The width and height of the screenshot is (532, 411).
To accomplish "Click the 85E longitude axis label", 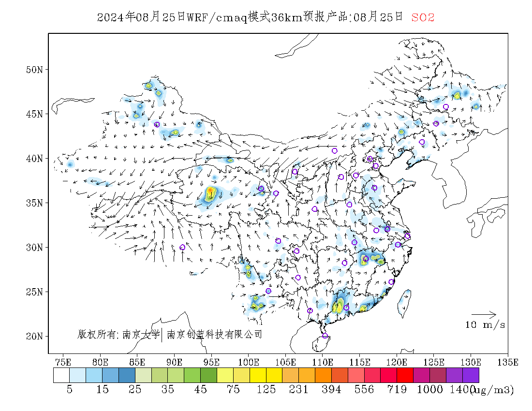I will [137, 362].
